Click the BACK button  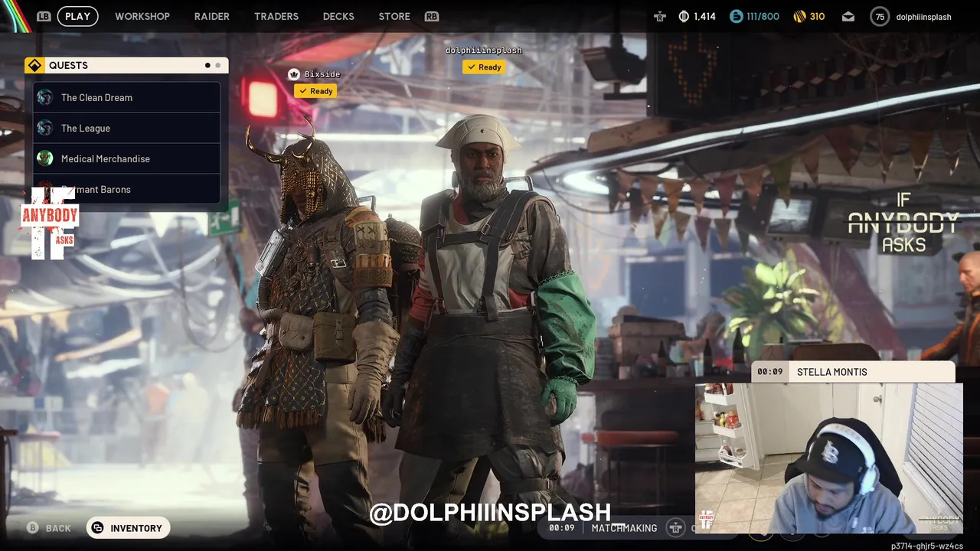coord(58,528)
